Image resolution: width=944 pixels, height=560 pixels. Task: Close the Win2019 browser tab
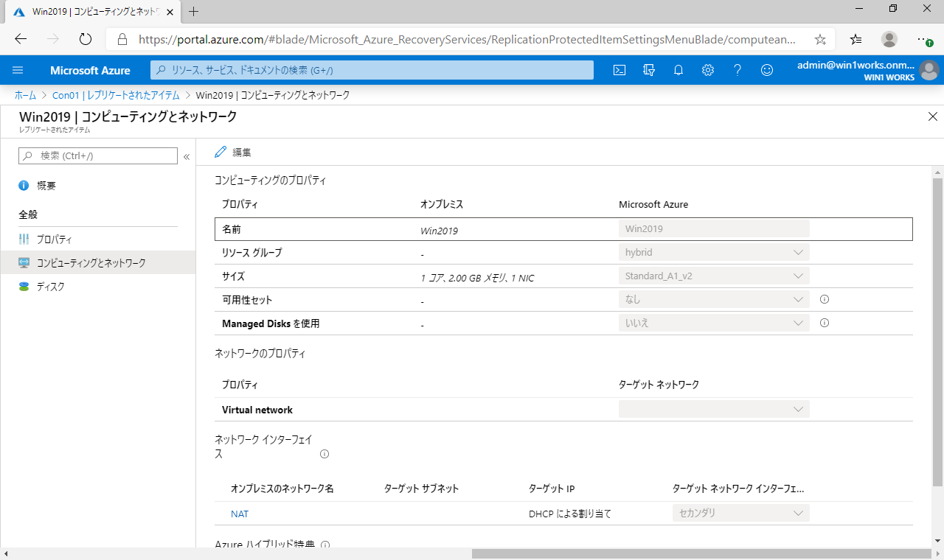pyautogui.click(x=170, y=12)
